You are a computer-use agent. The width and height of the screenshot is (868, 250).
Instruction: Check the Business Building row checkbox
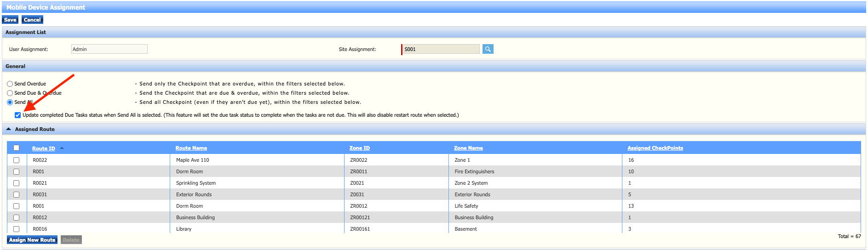17,218
